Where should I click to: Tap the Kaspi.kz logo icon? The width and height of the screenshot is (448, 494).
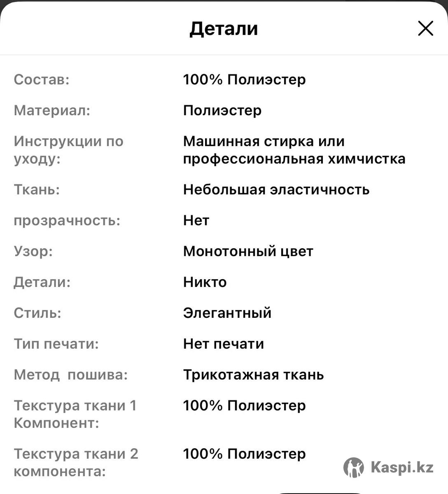point(353,468)
